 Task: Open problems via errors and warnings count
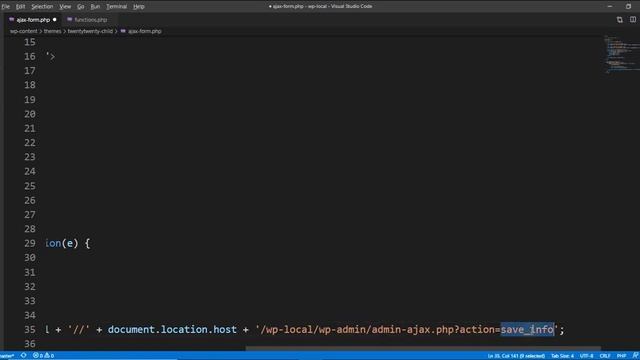pos(43,356)
